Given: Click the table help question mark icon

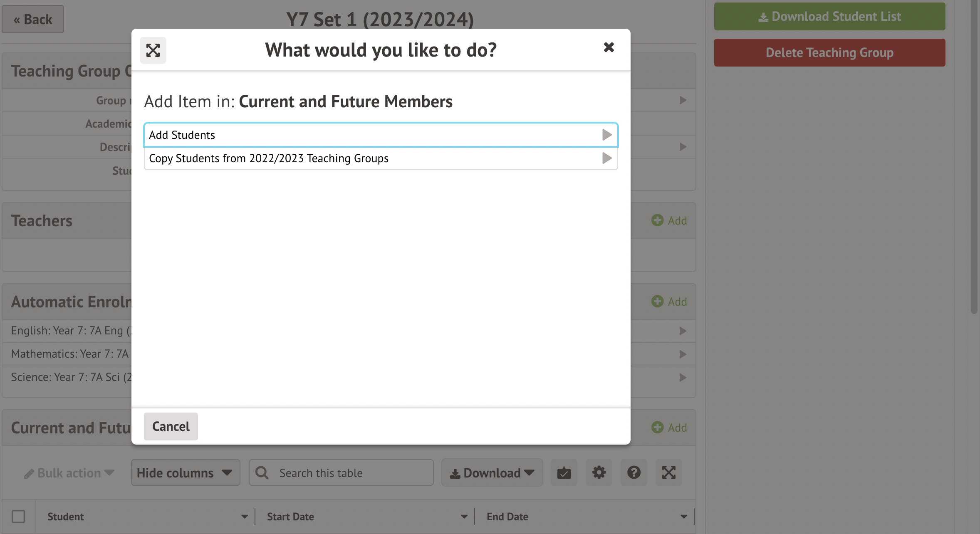Looking at the screenshot, I should tap(634, 472).
